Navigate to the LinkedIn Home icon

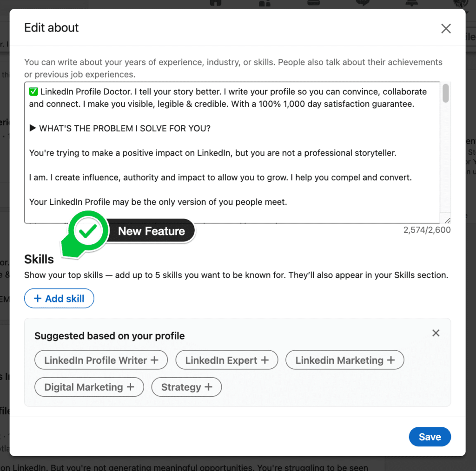(215, 3)
